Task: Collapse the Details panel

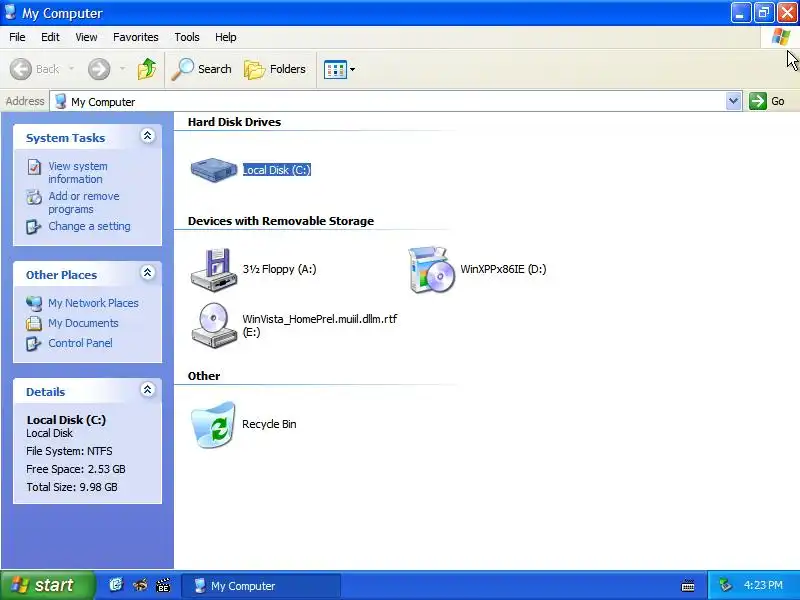Action: 147,390
